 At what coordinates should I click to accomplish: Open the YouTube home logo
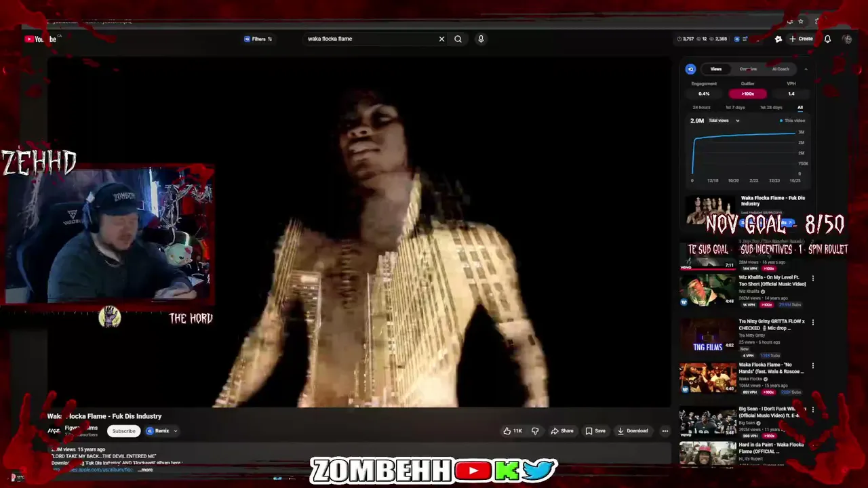(x=40, y=39)
